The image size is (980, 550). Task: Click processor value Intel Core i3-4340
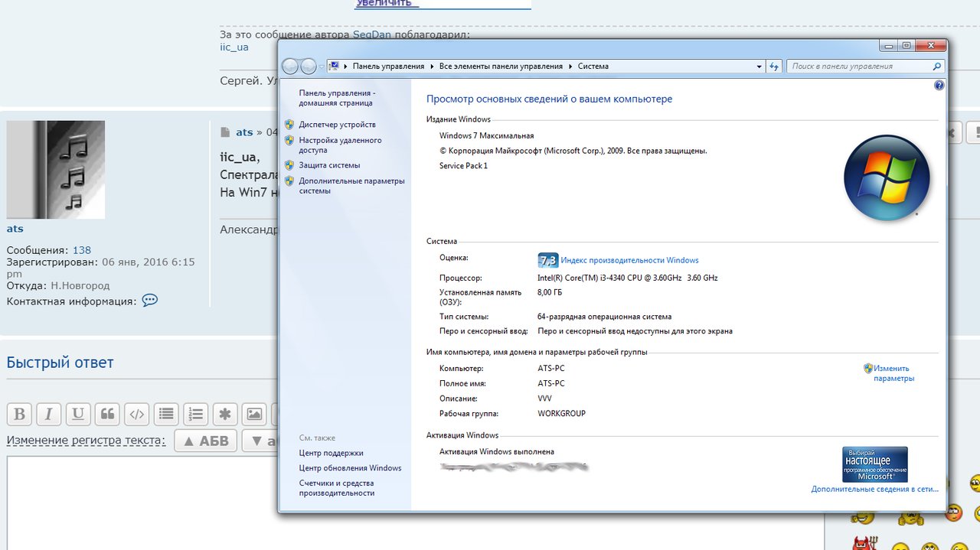pyautogui.click(x=628, y=278)
